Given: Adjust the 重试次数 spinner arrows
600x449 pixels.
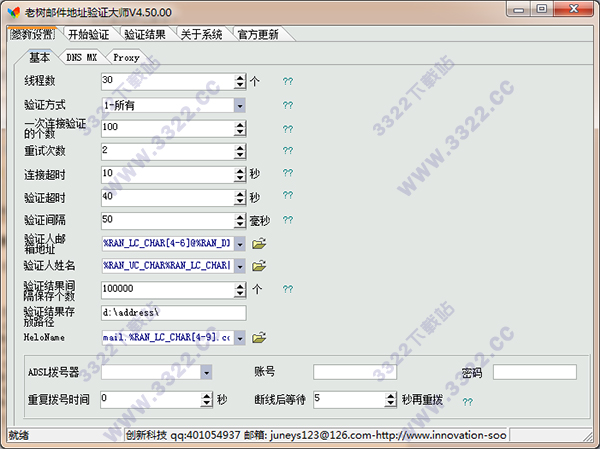Looking at the screenshot, I should (240, 152).
